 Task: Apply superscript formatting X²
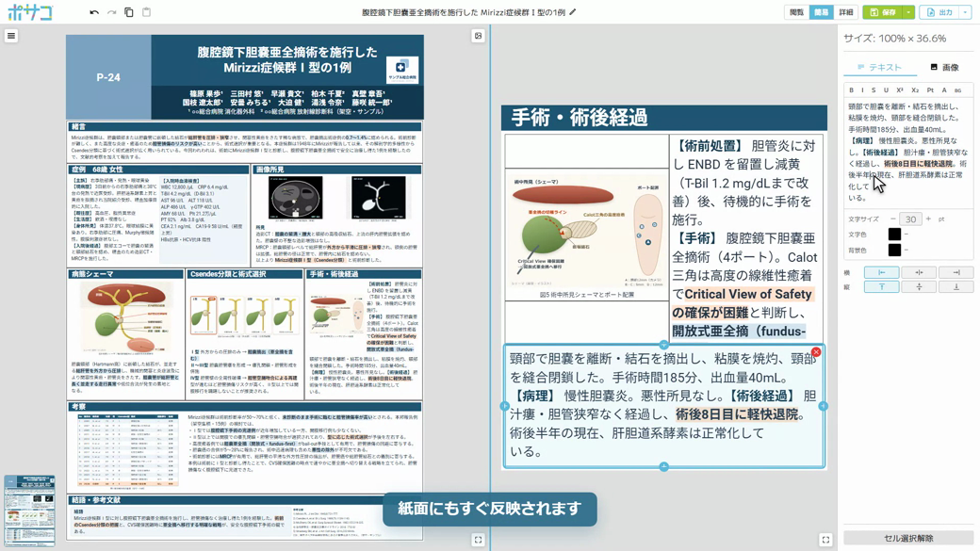click(x=900, y=90)
